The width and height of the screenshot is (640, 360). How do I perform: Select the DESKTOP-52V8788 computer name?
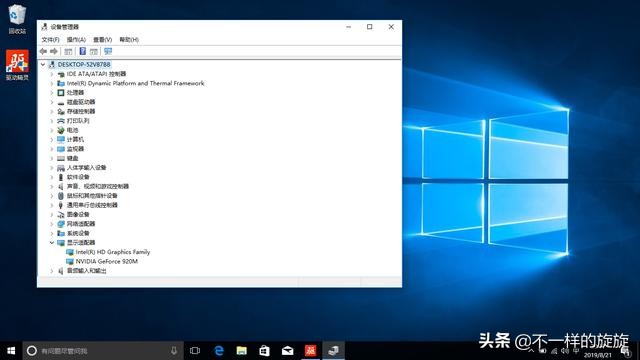84,64
